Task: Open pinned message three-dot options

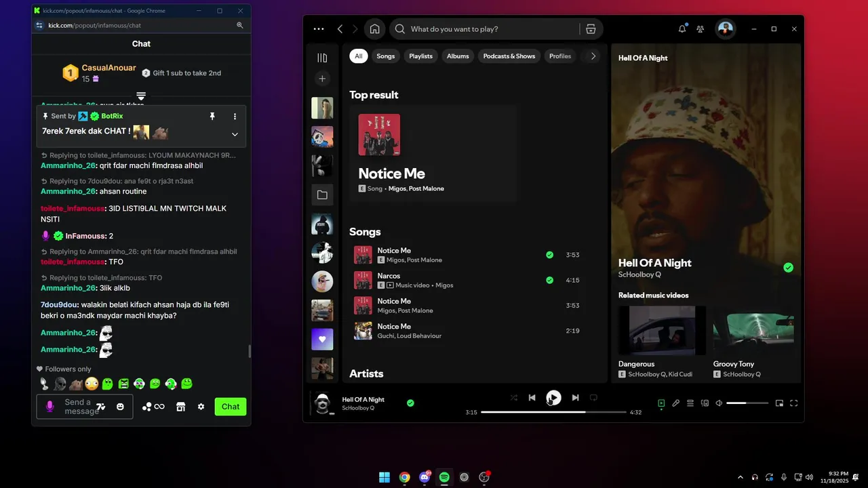Action: [235, 117]
